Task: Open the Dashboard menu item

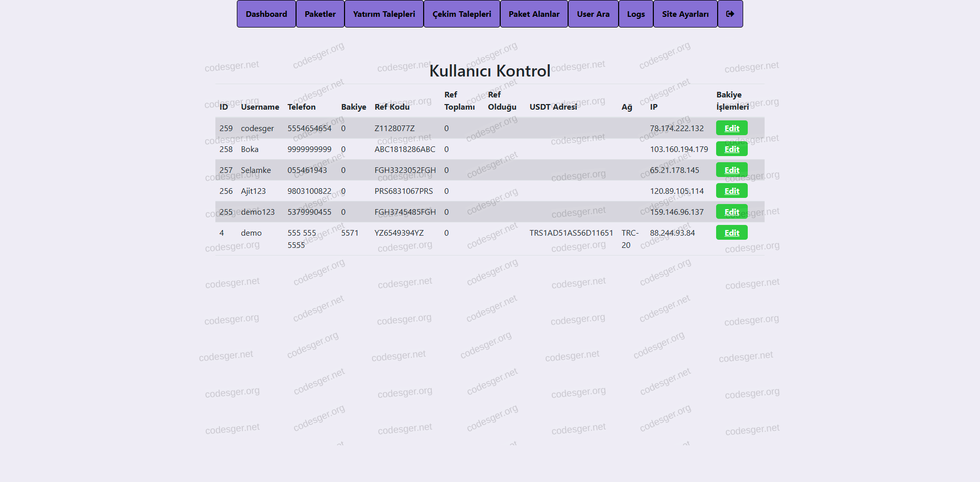Action: 266,14
